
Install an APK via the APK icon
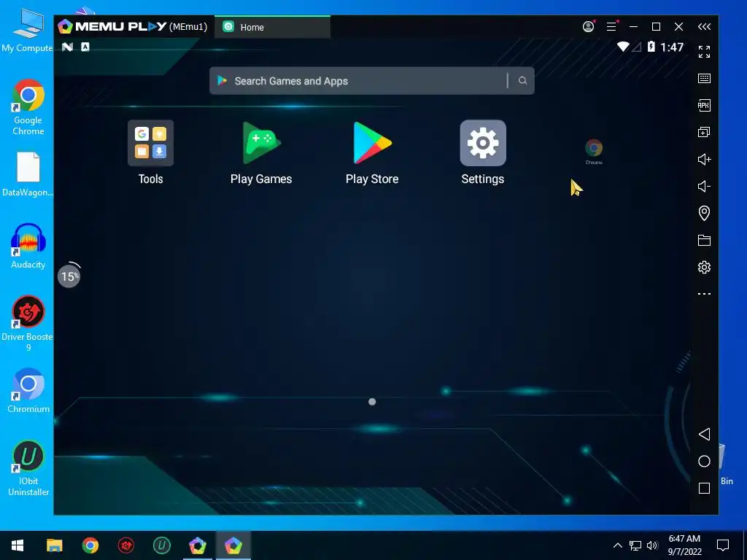704,105
